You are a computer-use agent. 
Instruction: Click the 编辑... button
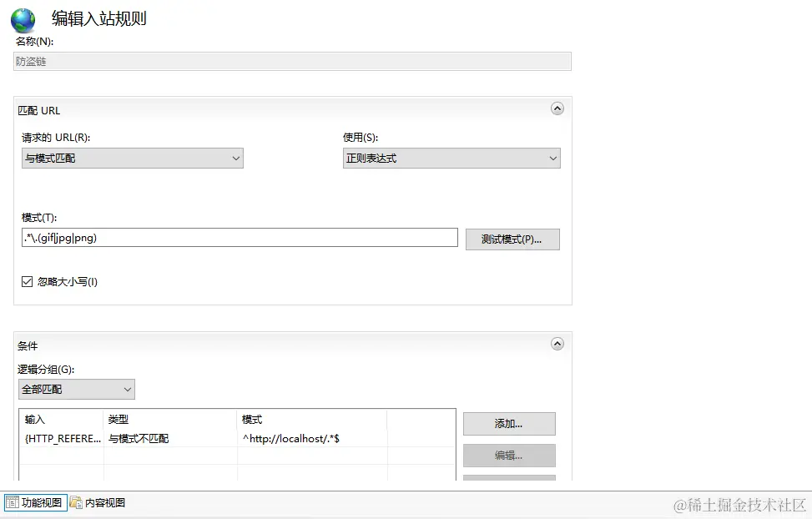click(x=509, y=456)
